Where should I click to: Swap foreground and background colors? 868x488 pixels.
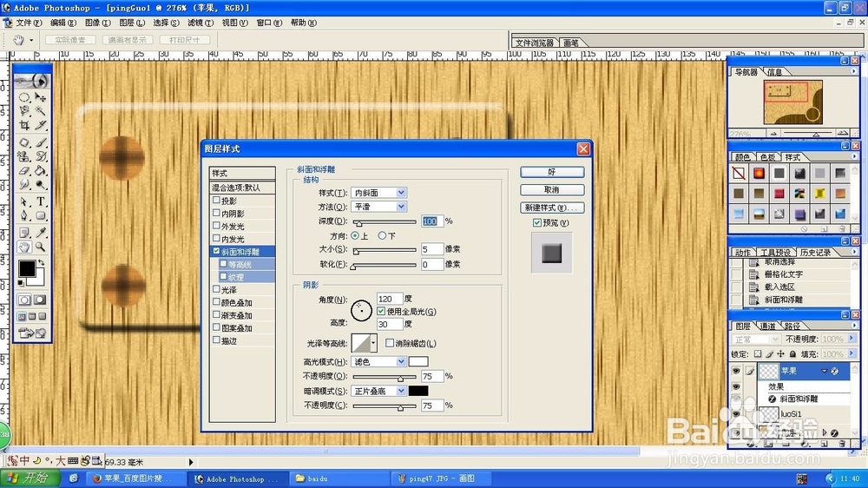42,262
